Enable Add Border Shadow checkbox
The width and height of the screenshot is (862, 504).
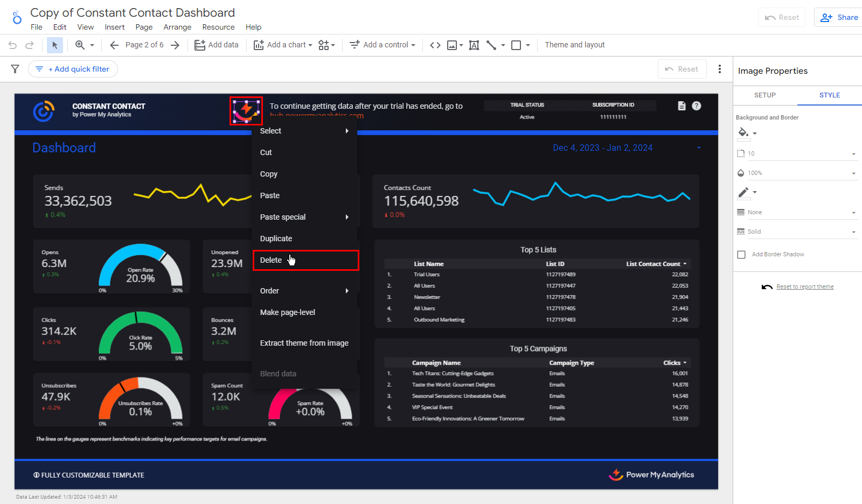click(741, 255)
